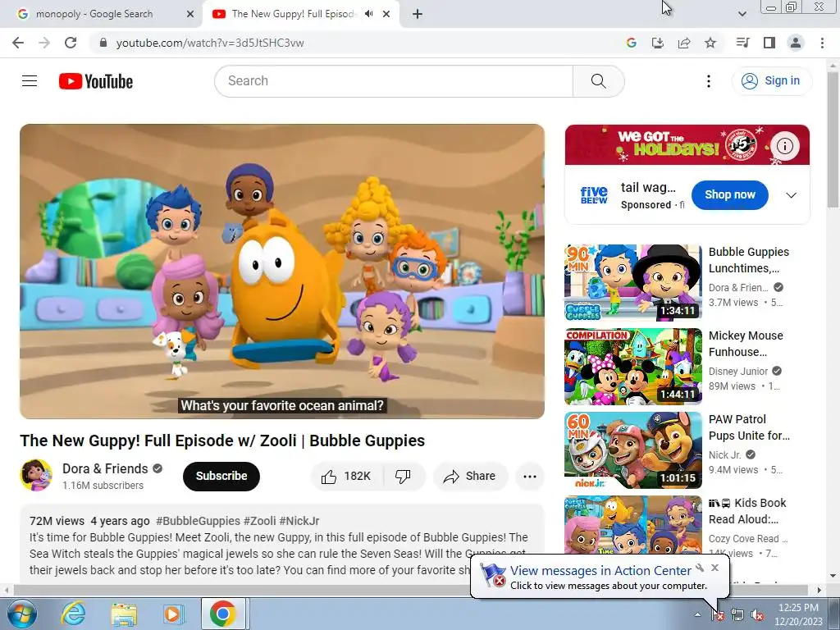Click the #Zooli hashtag
Screen dimensions: 840x630
click(x=259, y=521)
